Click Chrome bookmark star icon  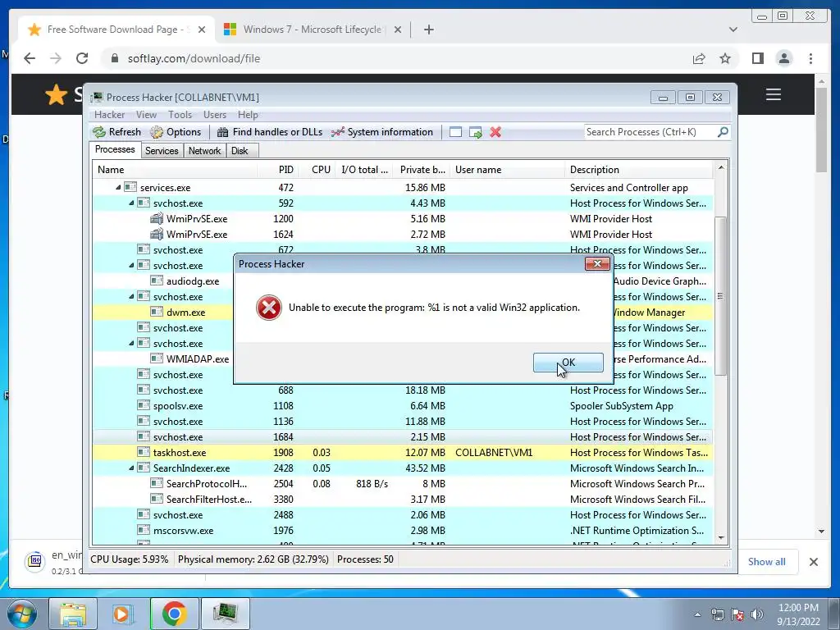[725, 58]
